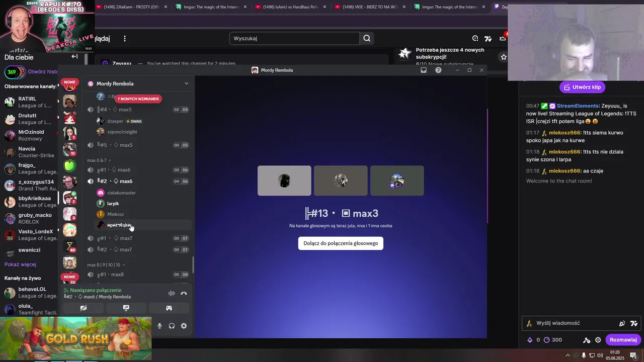Screen dimensions: 644x362
Task: Select the active #2 max6 voice channel
Action: 138,181
